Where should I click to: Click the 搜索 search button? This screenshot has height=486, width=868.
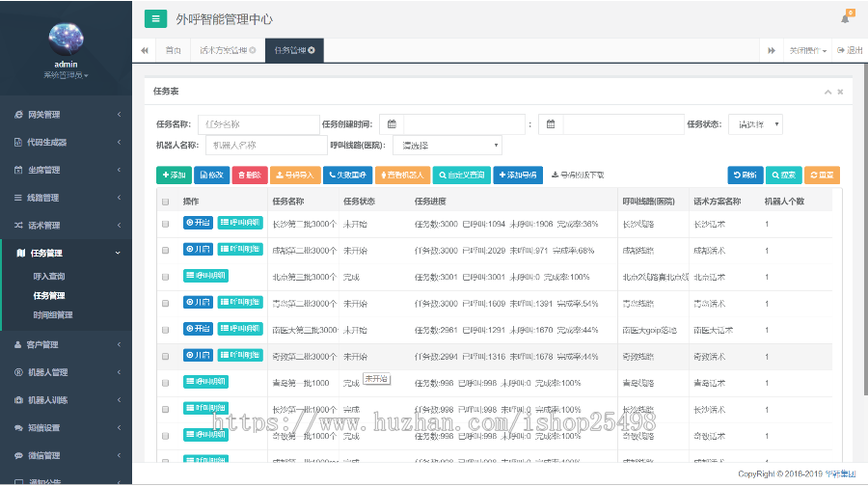pos(783,175)
